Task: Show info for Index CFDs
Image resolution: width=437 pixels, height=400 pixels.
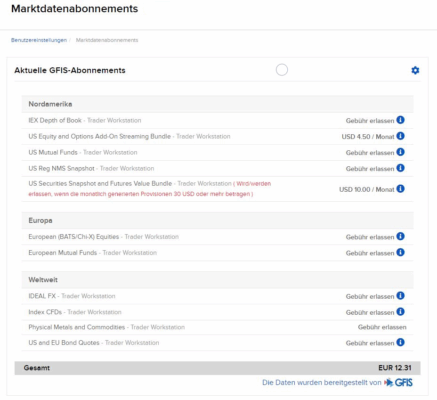Action: (400, 312)
